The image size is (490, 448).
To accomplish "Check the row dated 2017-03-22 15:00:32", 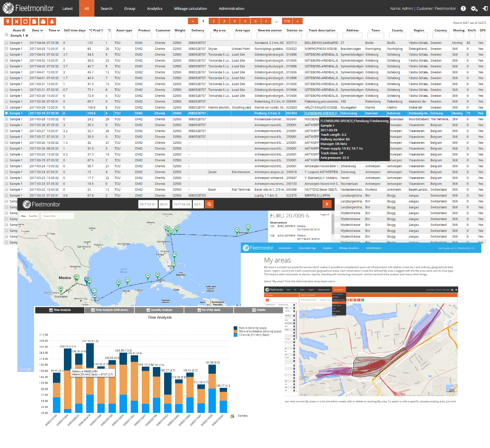I will pos(6,190).
